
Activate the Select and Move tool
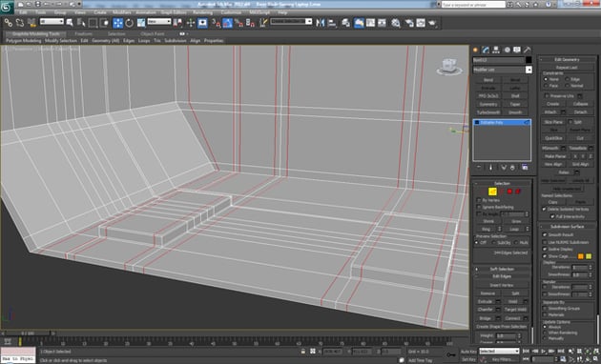(117, 23)
